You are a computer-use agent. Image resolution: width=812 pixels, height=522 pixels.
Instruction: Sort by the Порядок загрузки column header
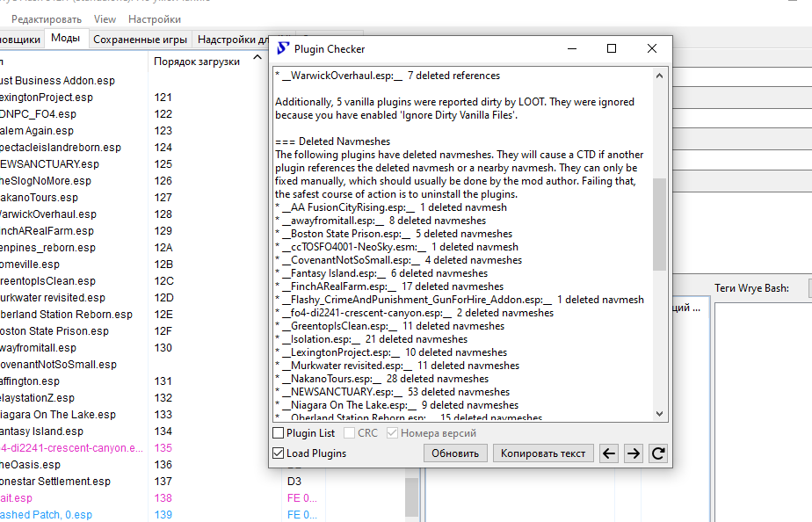197,62
